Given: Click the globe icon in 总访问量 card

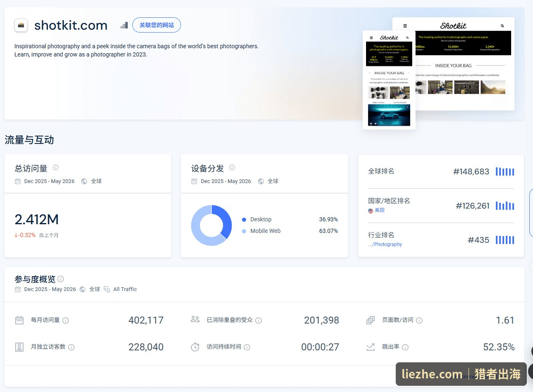Looking at the screenshot, I should pos(84,181).
